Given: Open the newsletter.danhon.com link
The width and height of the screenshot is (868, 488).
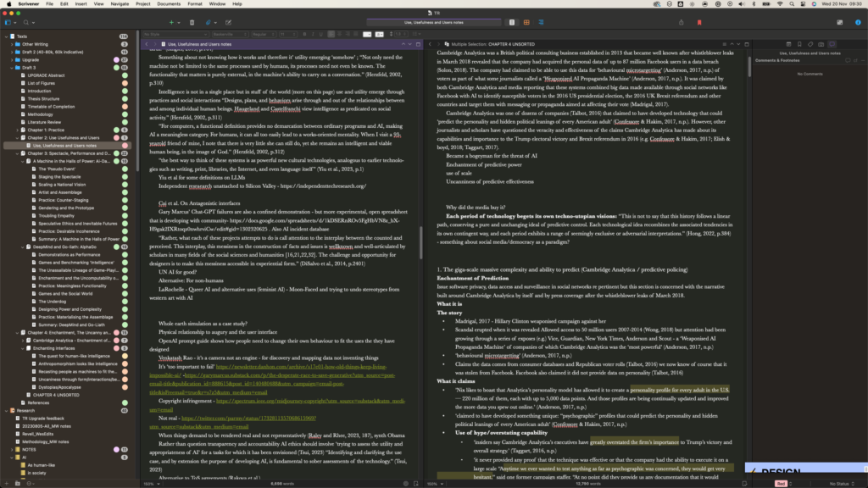Looking at the screenshot, I should click(301, 367).
